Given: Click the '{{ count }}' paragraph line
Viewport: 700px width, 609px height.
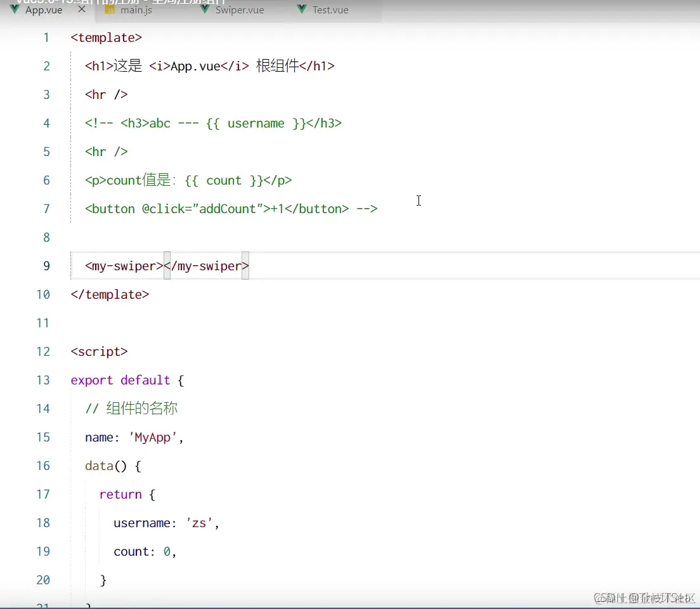Looking at the screenshot, I should [188, 181].
